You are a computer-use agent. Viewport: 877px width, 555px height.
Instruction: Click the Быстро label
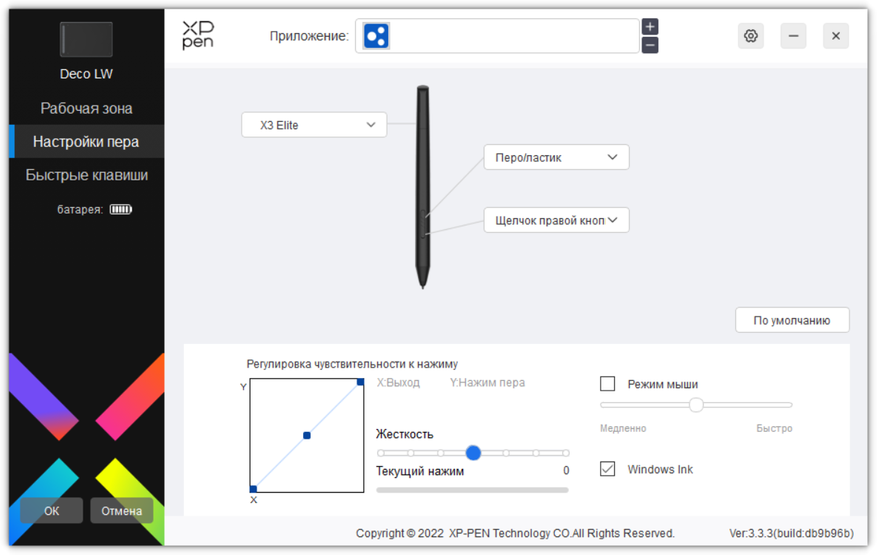[x=774, y=428]
